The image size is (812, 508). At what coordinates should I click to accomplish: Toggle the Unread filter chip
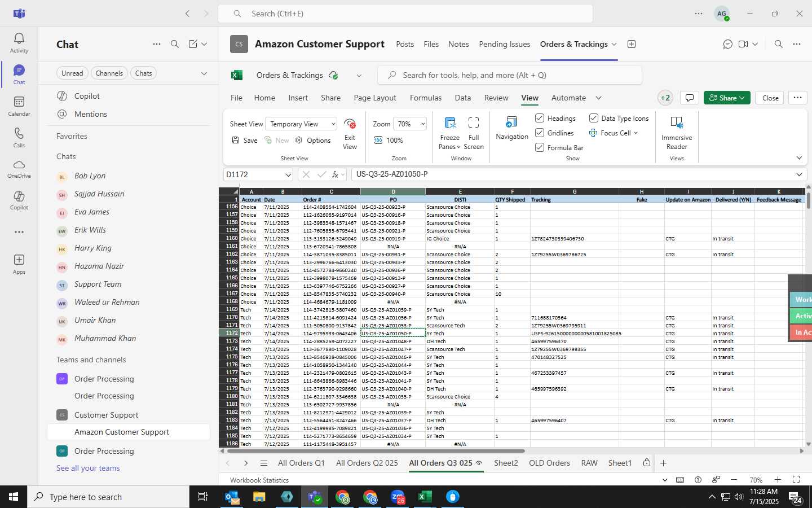72,73
